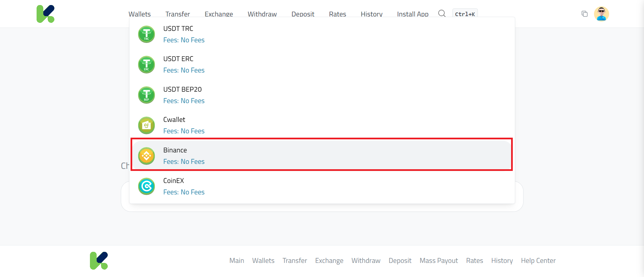Select the USDT TRC coin icon

[147, 34]
